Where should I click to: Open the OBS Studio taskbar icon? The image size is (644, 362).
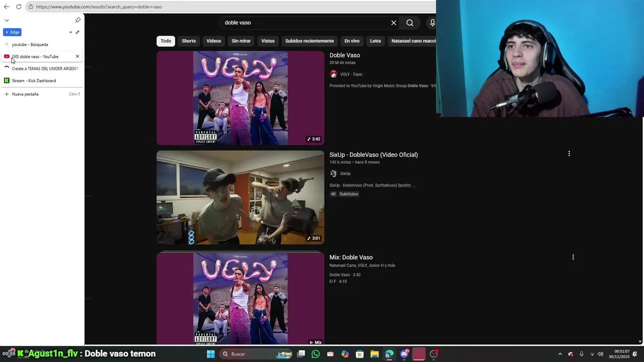[434, 354]
